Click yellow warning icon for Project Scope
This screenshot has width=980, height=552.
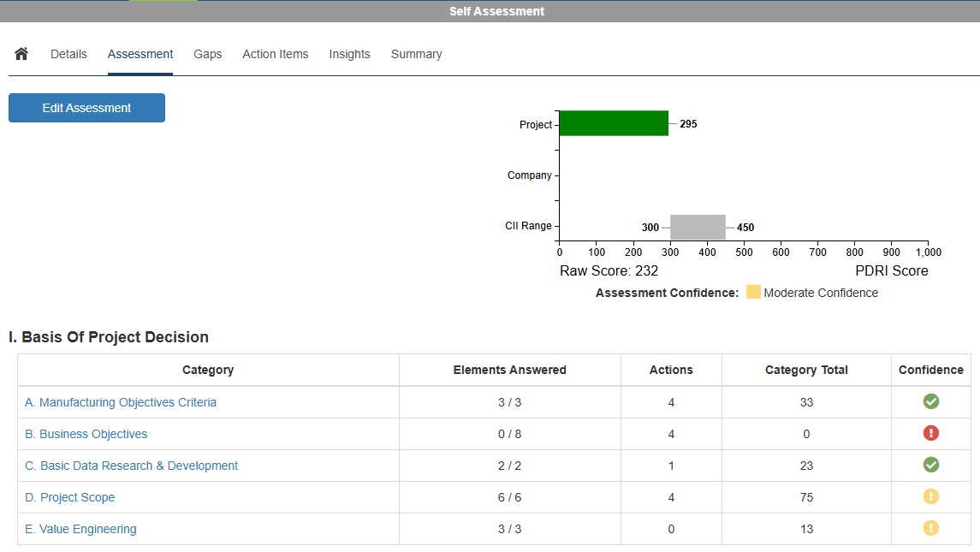931,496
